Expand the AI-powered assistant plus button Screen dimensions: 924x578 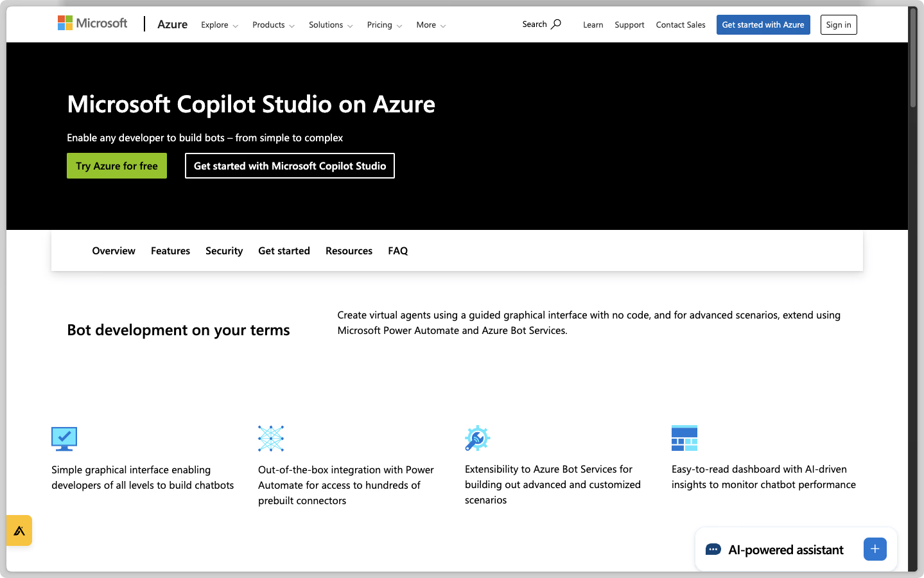point(875,549)
